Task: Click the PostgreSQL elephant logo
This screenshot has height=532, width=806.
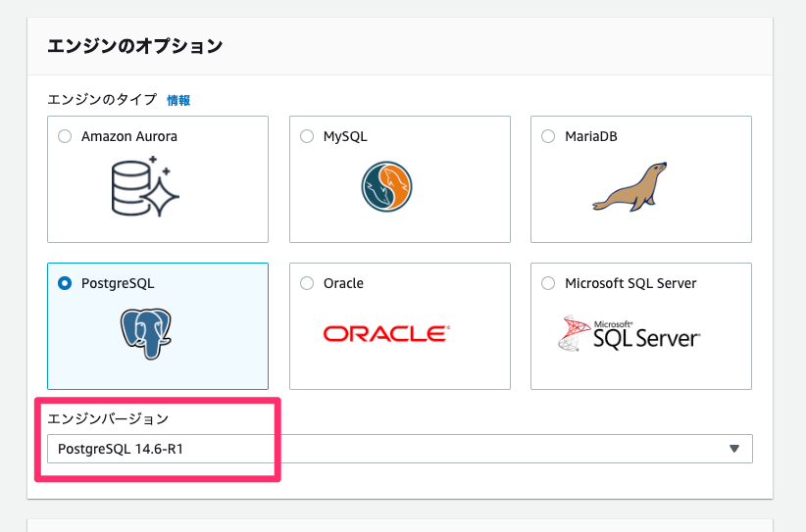Action: pyautogui.click(x=146, y=334)
